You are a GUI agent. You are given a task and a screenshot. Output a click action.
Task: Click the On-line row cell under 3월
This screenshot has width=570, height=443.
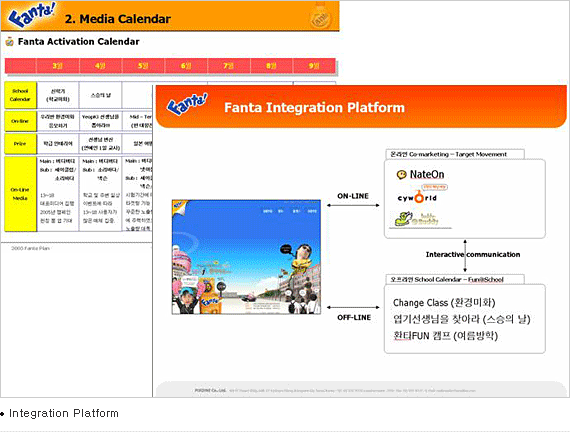58,121
